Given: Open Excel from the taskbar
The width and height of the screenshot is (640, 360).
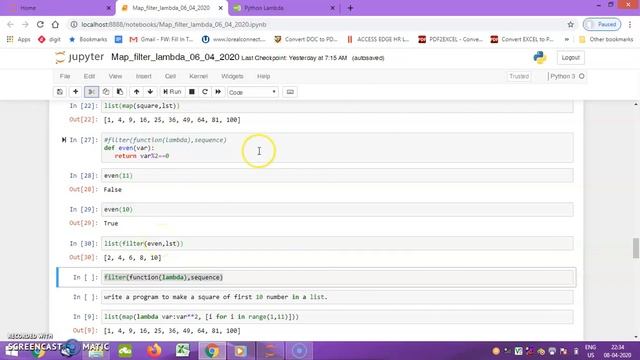Looking at the screenshot, I should point(182,351).
